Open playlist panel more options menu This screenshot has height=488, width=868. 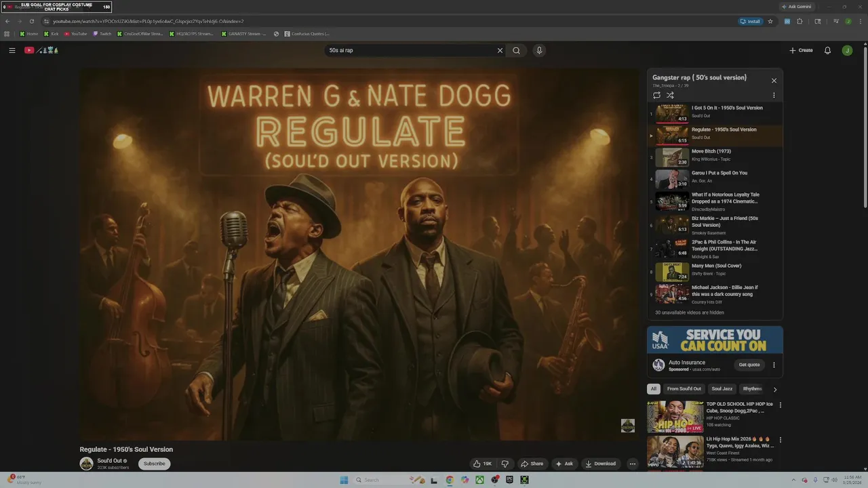pos(774,96)
